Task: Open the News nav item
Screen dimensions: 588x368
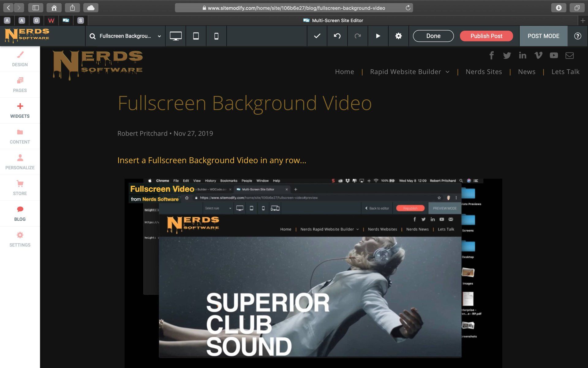Action: click(527, 72)
